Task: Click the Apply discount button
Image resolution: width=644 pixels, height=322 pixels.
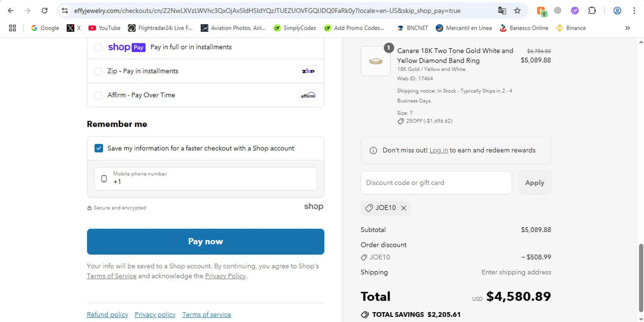Action: 535,183
